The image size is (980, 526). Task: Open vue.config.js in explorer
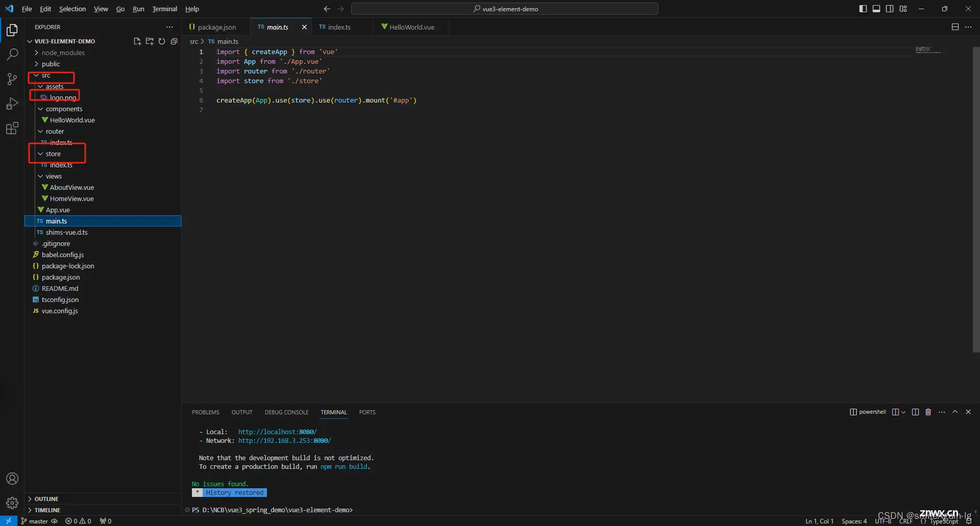point(60,311)
